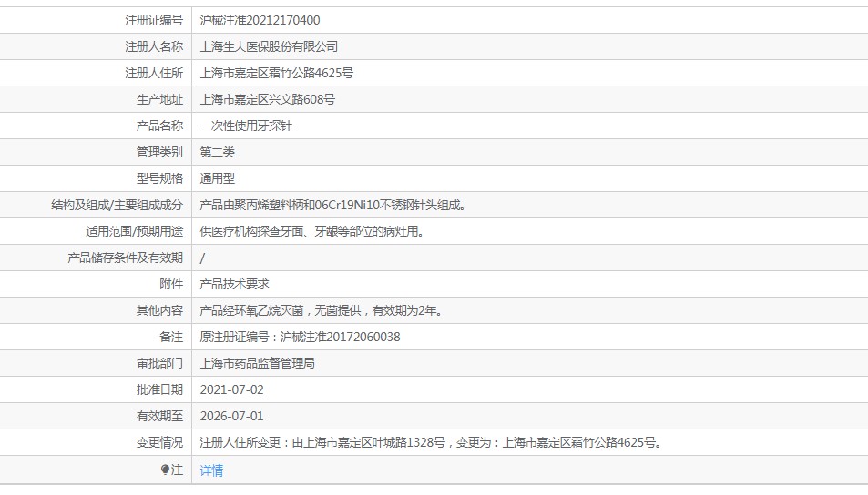Image resolution: width=868 pixels, height=495 pixels.
Task: Click the 备注 label
Action: [x=171, y=337]
